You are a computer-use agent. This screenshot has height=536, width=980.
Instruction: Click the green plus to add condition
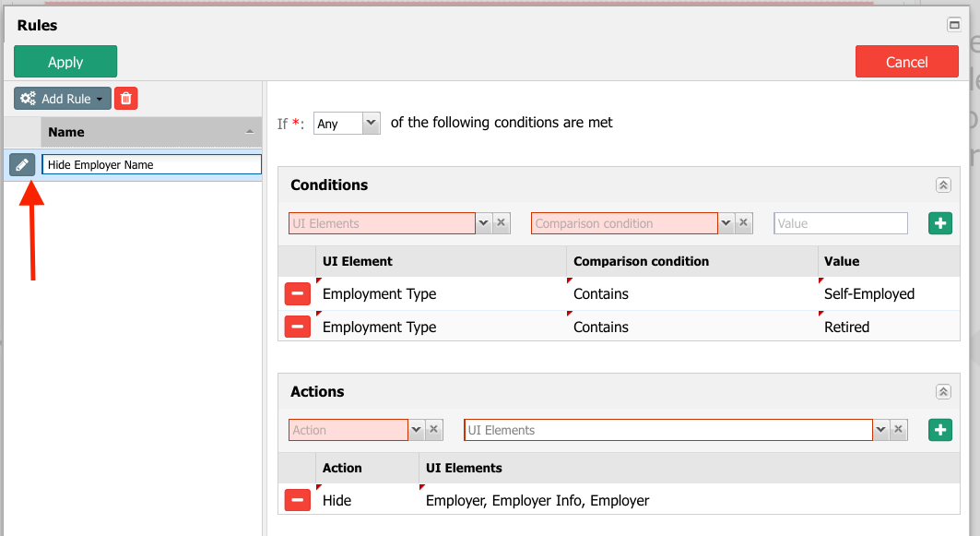[939, 223]
